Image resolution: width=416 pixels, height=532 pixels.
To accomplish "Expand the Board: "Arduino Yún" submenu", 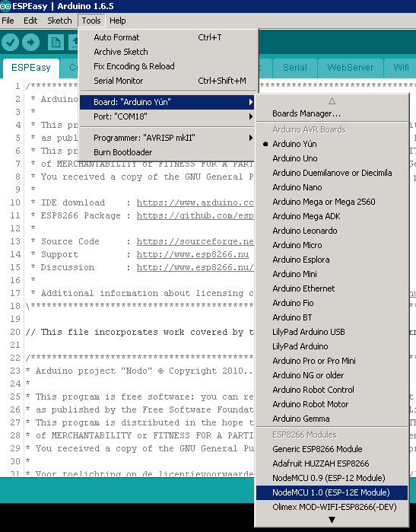I will pyautogui.click(x=167, y=102).
